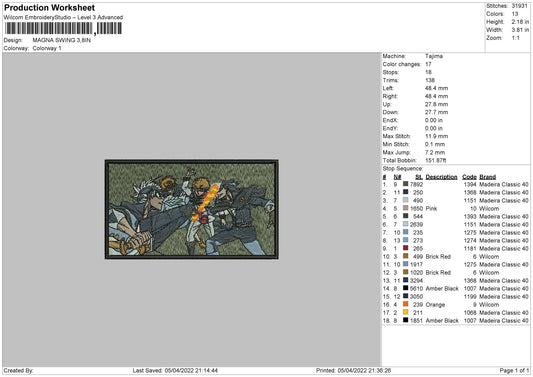This screenshot has height=377, width=533.
Task: Click the Code column header
Action: [x=469, y=177]
